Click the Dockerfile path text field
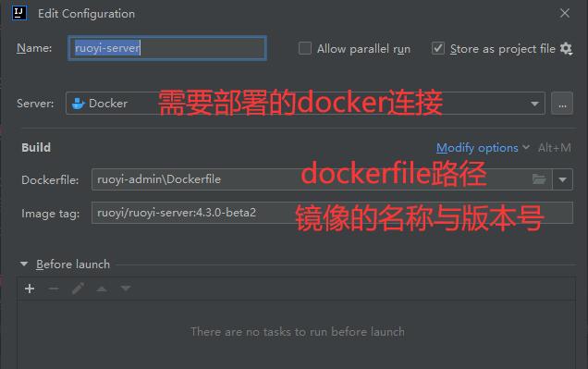This screenshot has height=369, width=588. click(x=312, y=179)
